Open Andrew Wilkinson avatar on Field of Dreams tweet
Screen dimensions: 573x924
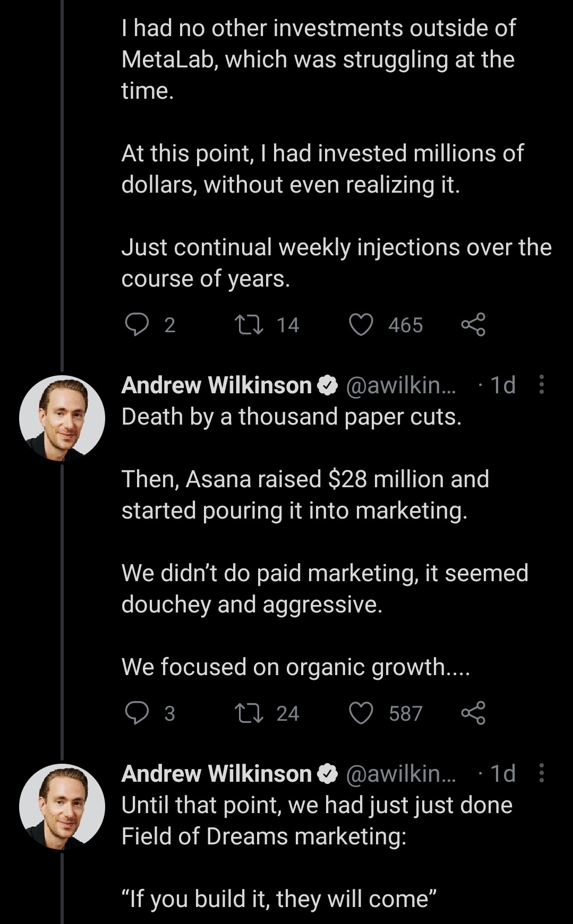pyautogui.click(x=62, y=807)
